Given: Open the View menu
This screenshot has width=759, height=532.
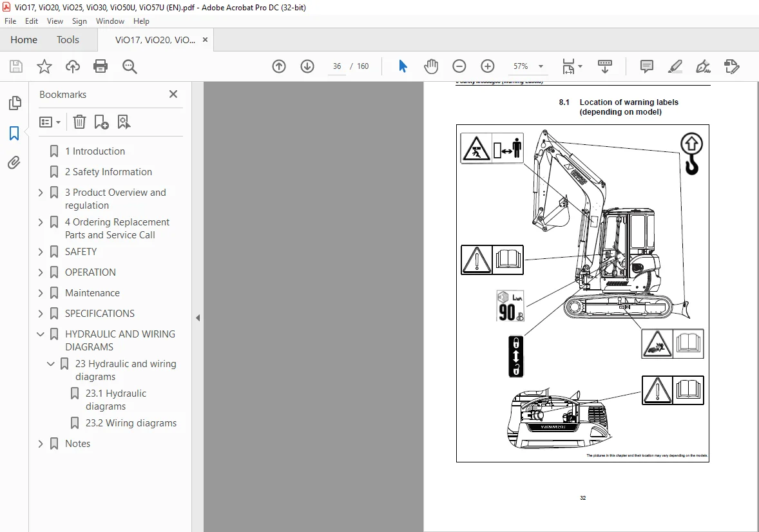Looking at the screenshot, I should pos(55,21).
